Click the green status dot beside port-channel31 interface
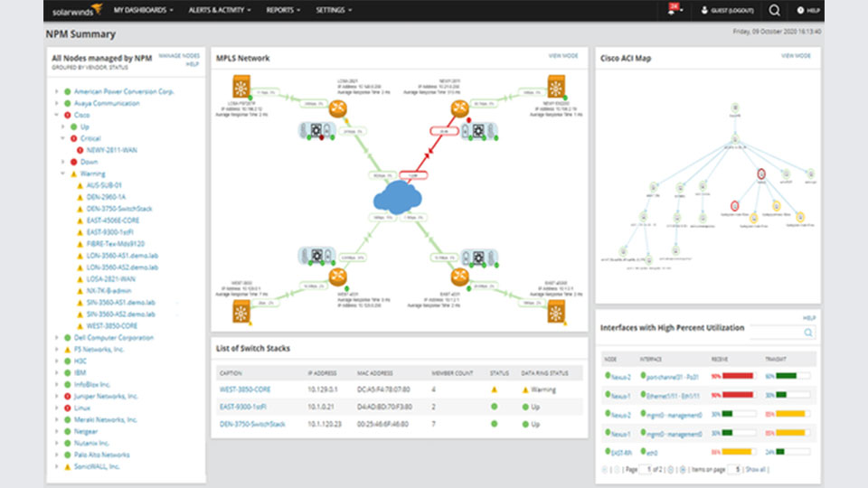 (x=643, y=376)
